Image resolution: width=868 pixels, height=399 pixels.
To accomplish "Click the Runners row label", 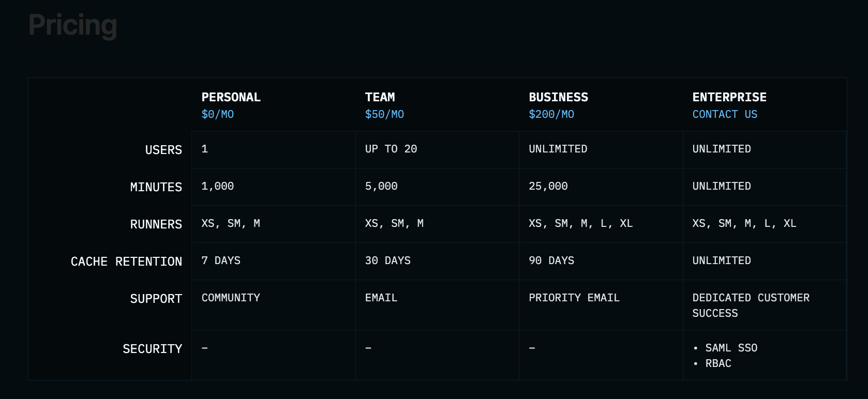I will click(156, 224).
